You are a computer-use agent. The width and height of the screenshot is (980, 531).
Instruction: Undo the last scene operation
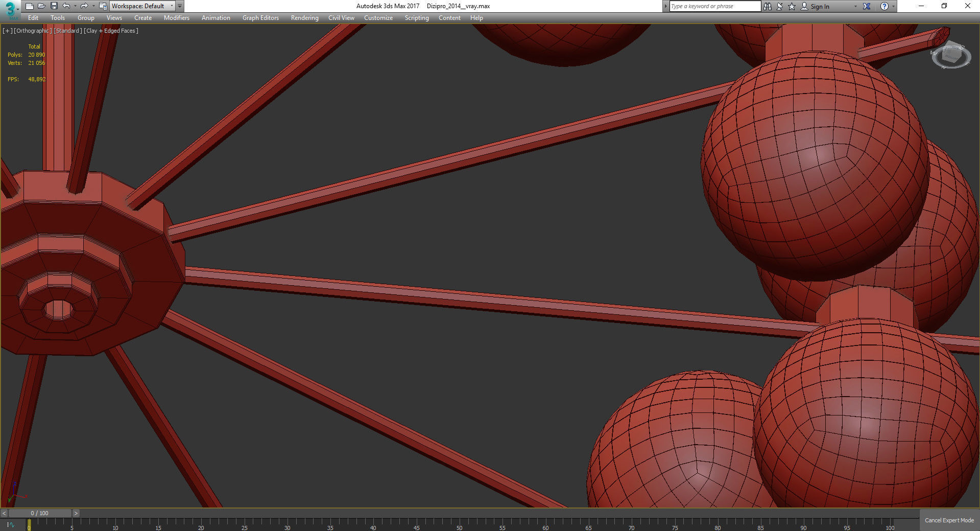click(x=66, y=6)
